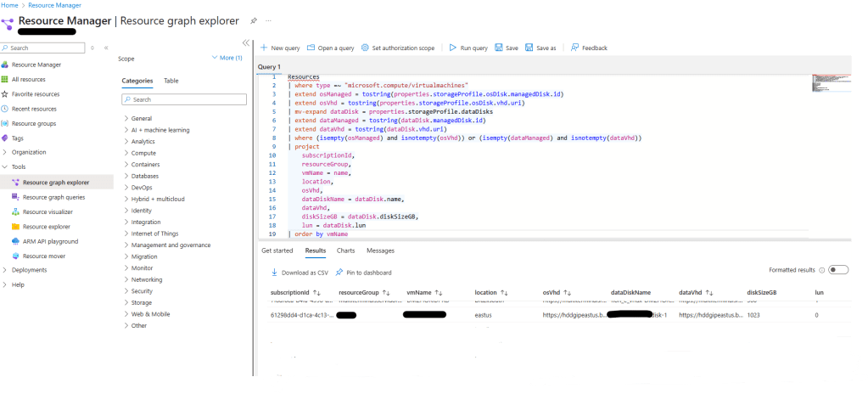Pin the Resource graph explorer page
Viewport: 868px width, 394px height.
[255, 20]
